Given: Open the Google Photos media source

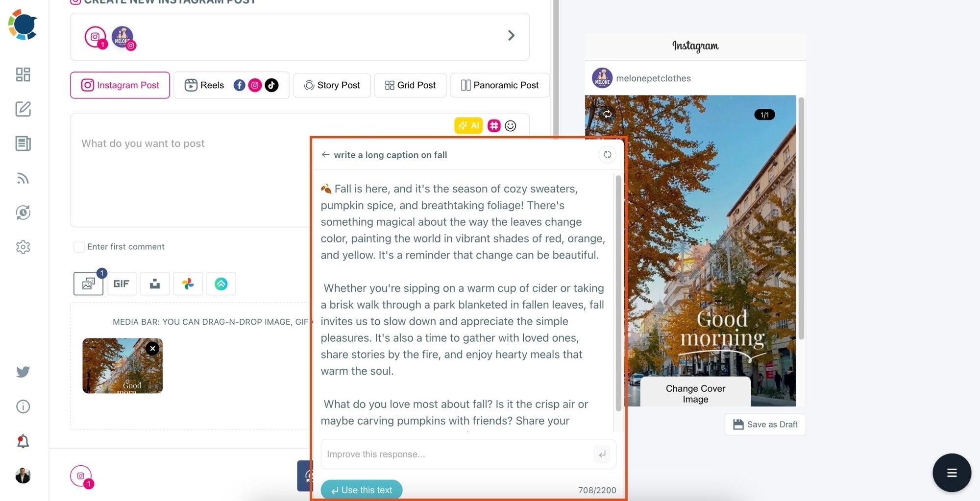Looking at the screenshot, I should pos(188,284).
